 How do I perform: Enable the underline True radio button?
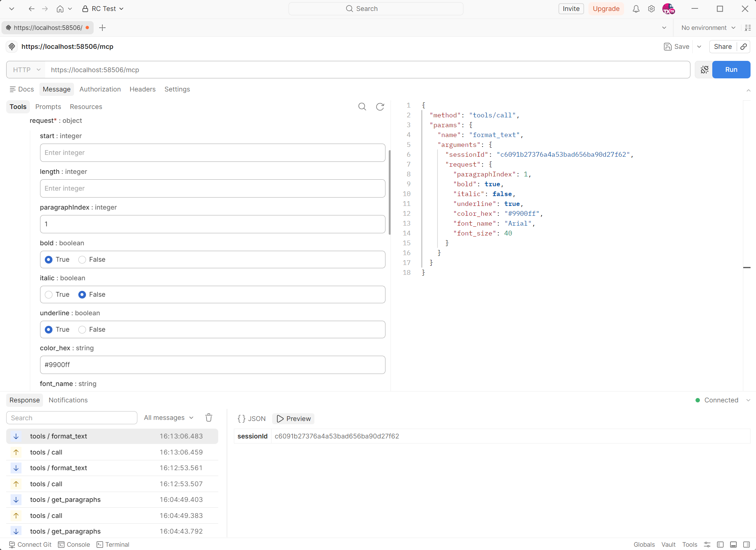[48, 329]
